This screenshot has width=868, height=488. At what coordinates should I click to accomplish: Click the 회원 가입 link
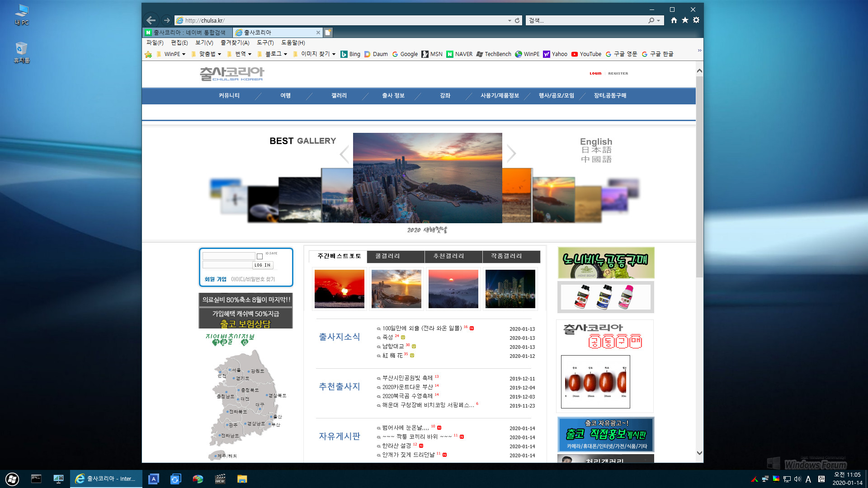point(215,279)
